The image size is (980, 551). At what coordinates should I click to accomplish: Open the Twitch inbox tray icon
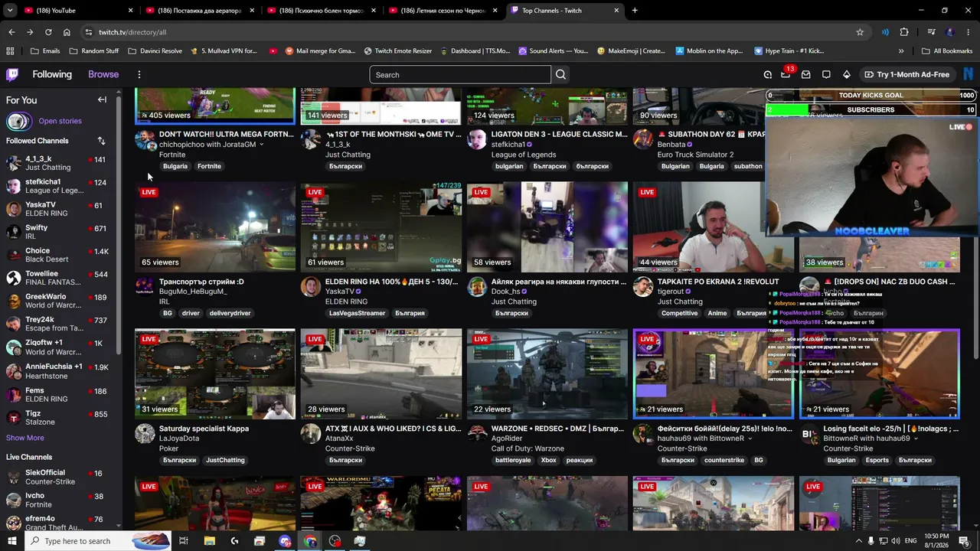click(806, 74)
